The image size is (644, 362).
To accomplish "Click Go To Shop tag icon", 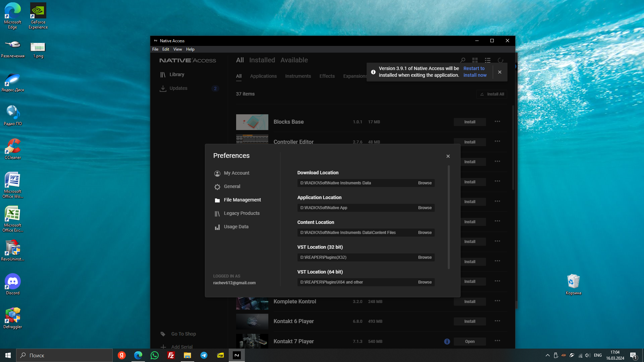I will point(163,334).
